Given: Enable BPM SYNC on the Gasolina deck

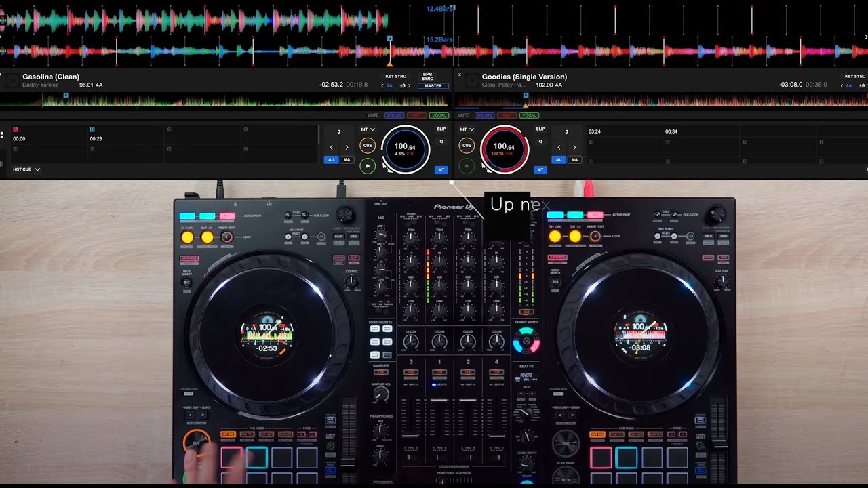Looking at the screenshot, I should (428, 76).
